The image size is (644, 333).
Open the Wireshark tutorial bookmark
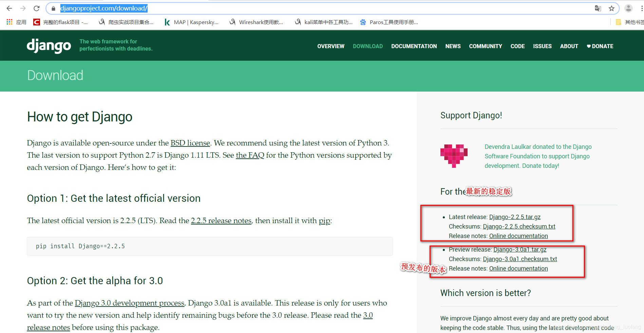point(256,22)
